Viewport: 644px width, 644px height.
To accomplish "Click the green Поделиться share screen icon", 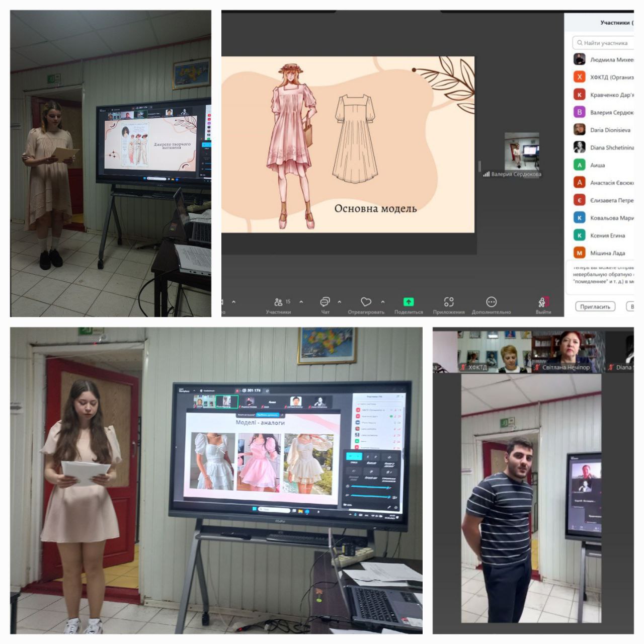I will click(409, 302).
